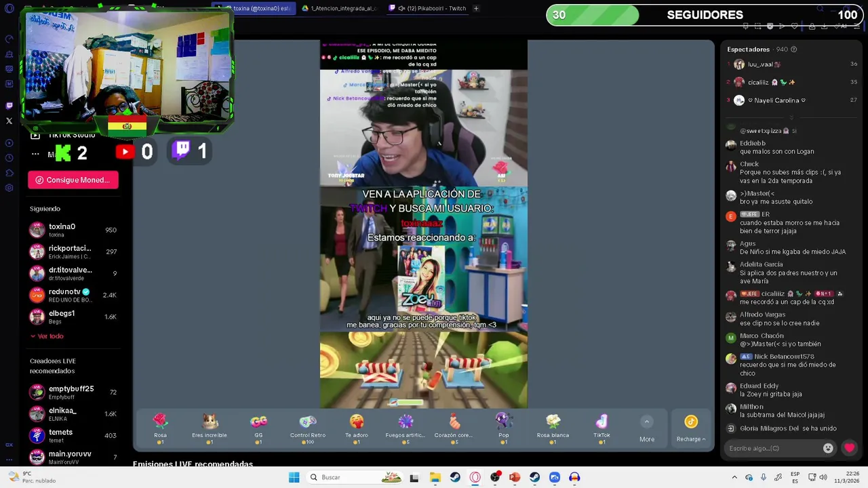868x488 pixels.
Task: Send the Corazón coreano gift
Action: [454, 429]
